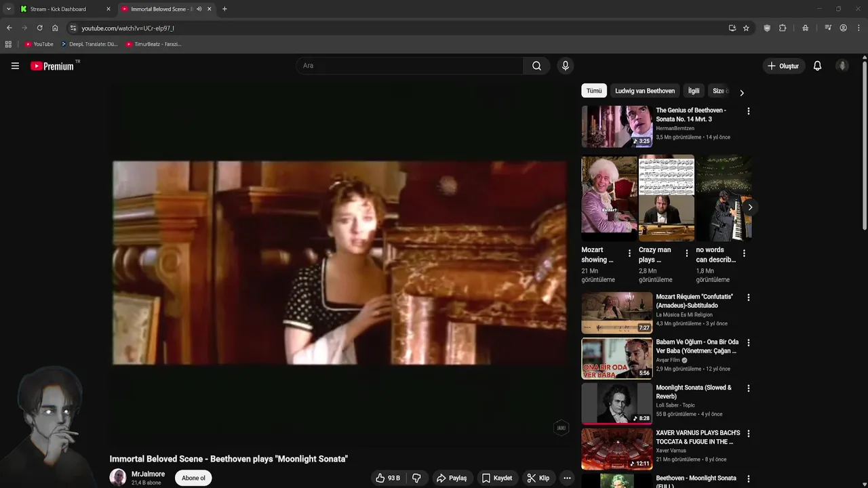868x488 pixels.
Task: Open the YouTube guide hamburger menu
Action: [15, 66]
